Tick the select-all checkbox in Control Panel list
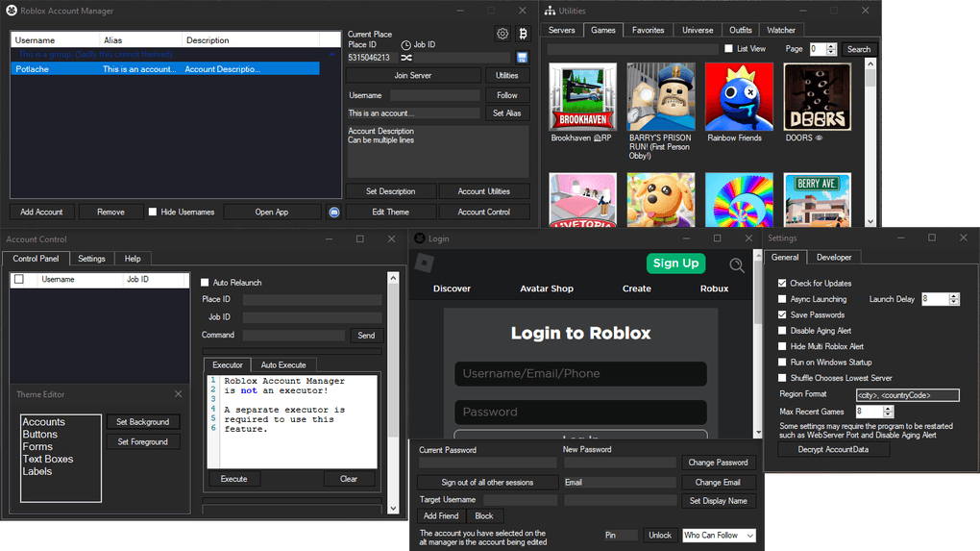This screenshot has height=551, width=980. point(19,280)
